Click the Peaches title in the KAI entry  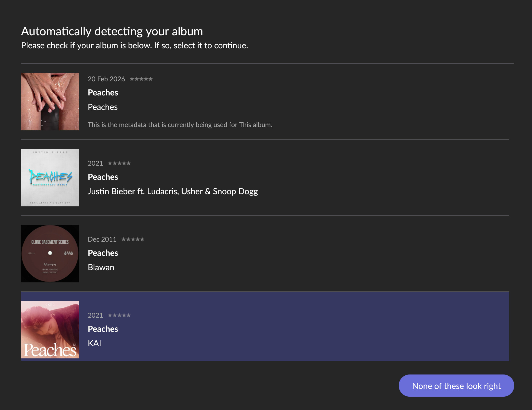point(103,329)
